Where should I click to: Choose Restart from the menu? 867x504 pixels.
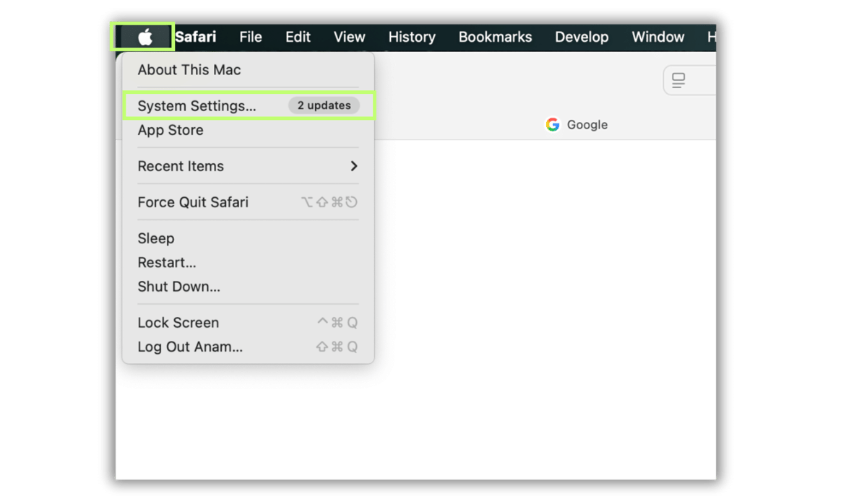coord(248,262)
